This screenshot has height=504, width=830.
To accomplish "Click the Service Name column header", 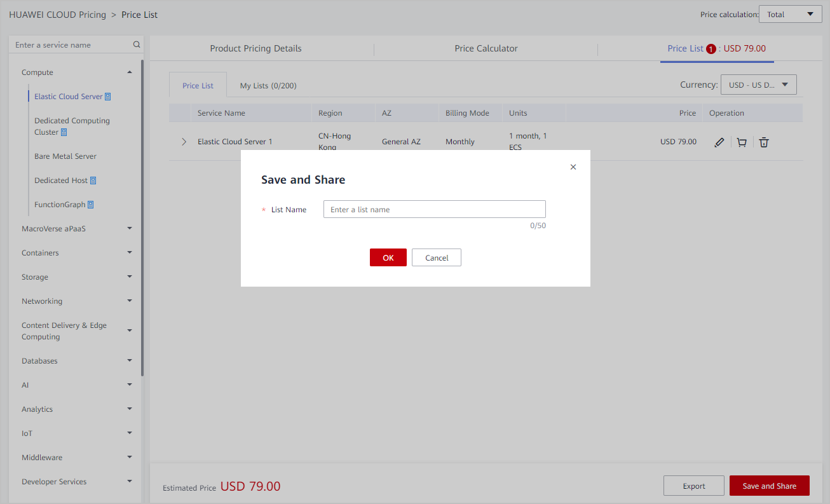I will (x=221, y=113).
